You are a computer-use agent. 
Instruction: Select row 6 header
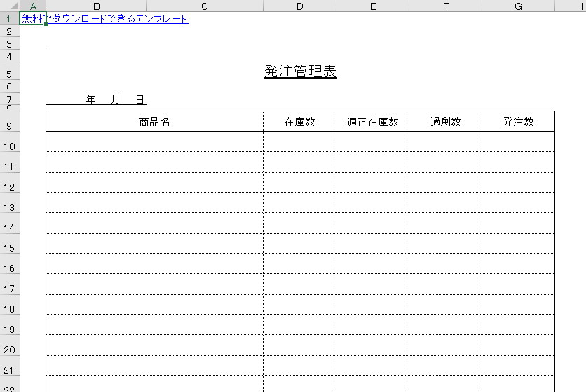[9, 87]
